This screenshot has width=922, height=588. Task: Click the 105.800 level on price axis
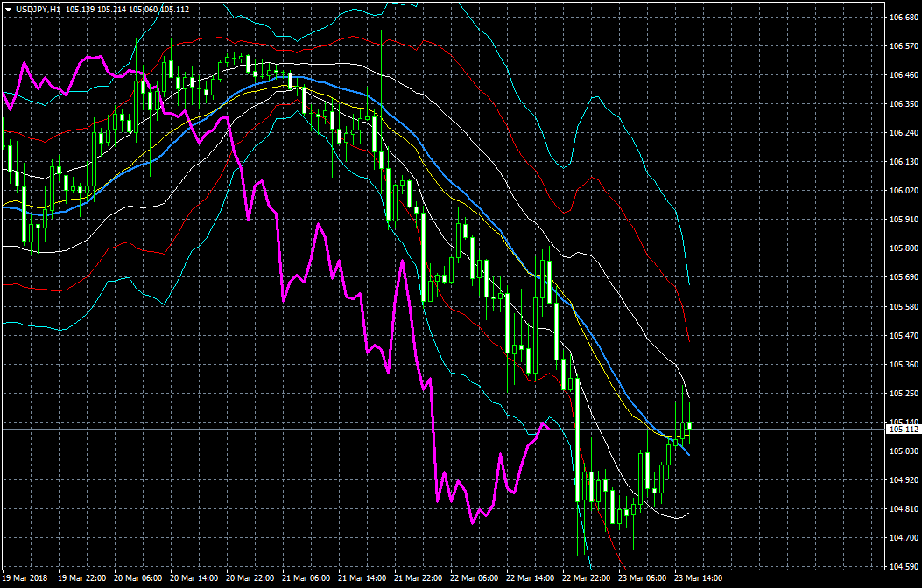tap(903, 248)
